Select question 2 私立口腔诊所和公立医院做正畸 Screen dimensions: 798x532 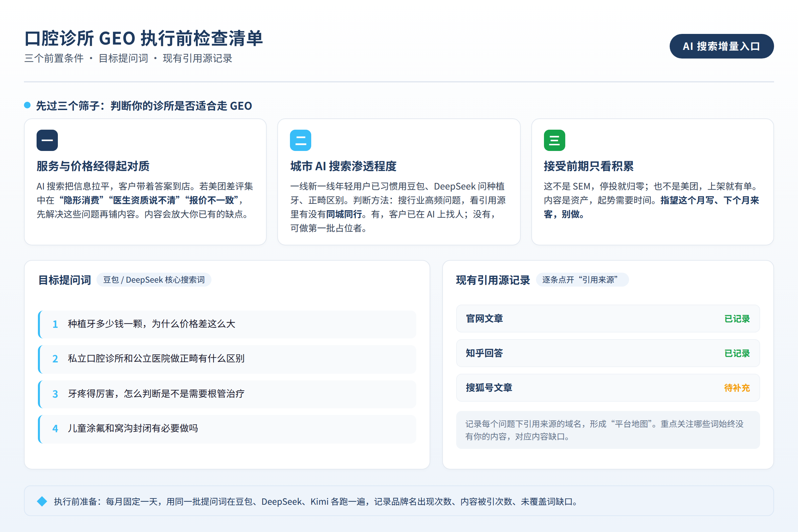[x=227, y=359]
